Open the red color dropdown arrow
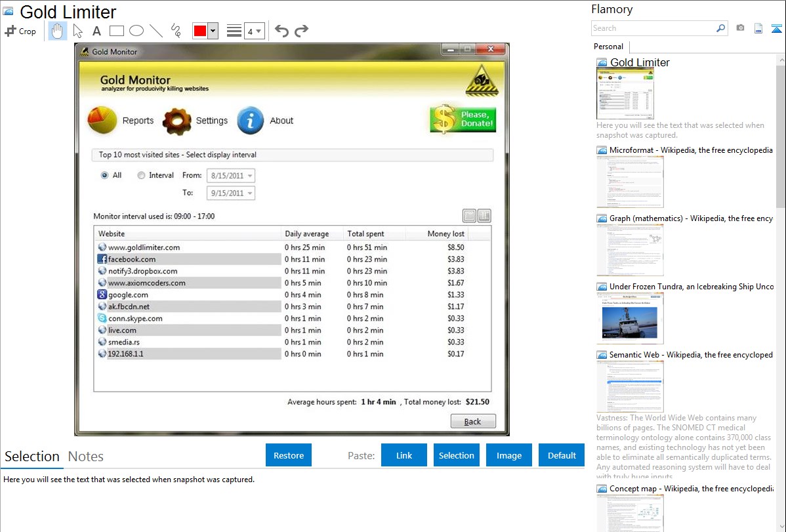The width and height of the screenshot is (786, 532). click(x=213, y=31)
